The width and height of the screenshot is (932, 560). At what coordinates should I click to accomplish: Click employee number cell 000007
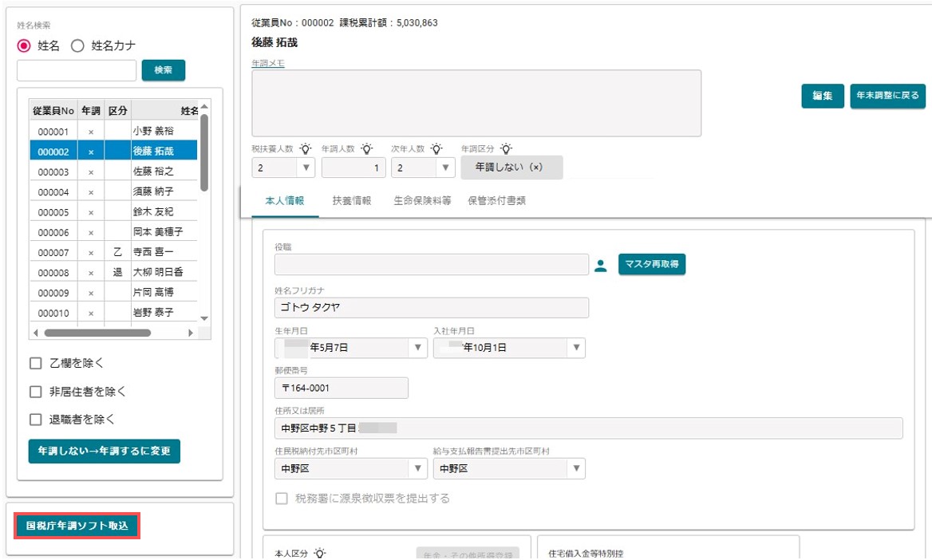53,253
